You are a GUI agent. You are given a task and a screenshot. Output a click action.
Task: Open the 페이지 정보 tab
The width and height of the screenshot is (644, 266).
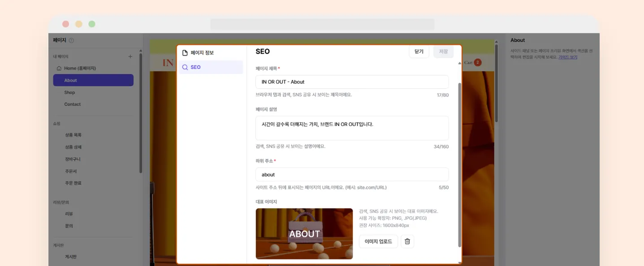tap(211, 53)
